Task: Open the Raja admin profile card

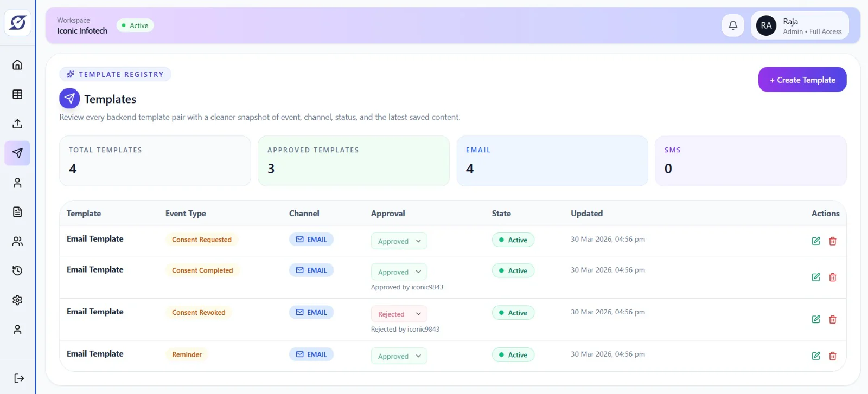Action: pyautogui.click(x=800, y=25)
